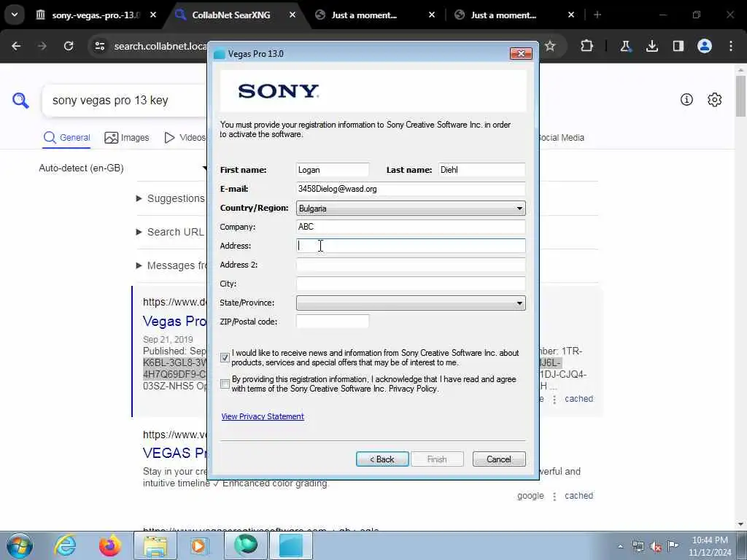Click the Vegas Pro installer taskbar icon
The image size is (747, 560).
pyautogui.click(x=291, y=545)
